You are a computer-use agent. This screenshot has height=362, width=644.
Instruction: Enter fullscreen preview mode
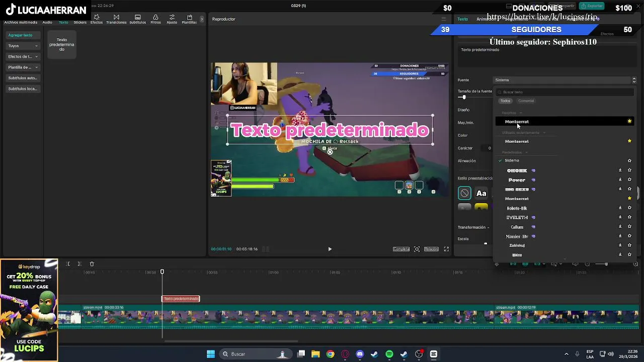[x=446, y=249]
